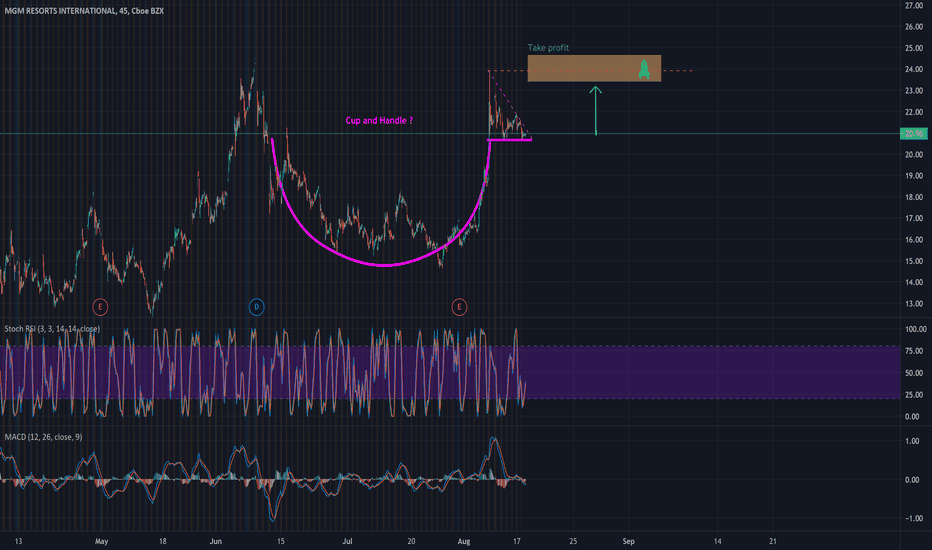Click the 13.00 price axis label
Image resolution: width=932 pixels, height=550 pixels.
(914, 304)
